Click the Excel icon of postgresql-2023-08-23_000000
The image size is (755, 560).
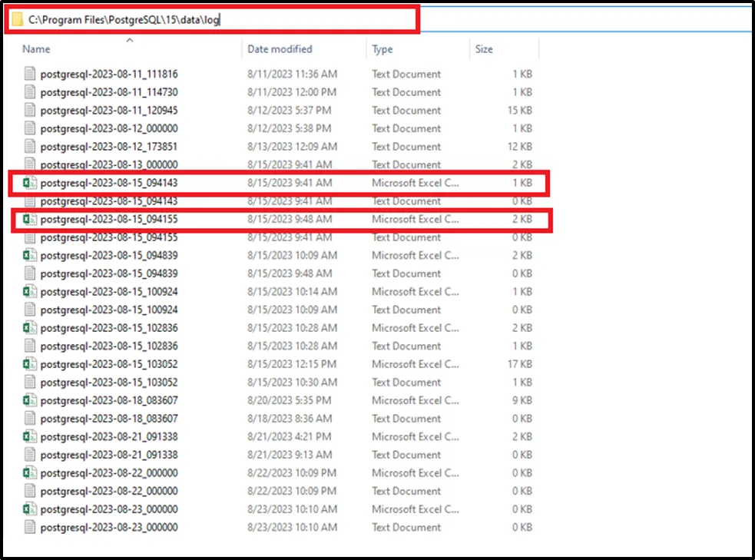(x=30, y=509)
